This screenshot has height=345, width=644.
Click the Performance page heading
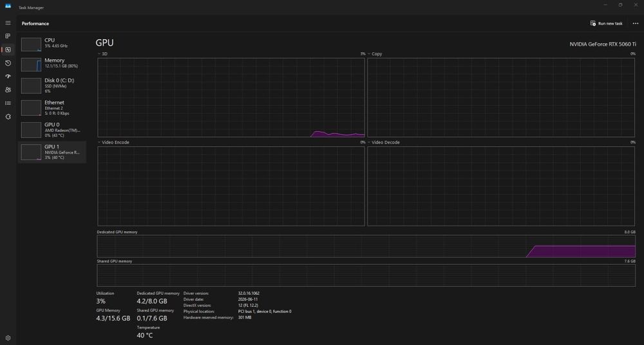[35, 23]
